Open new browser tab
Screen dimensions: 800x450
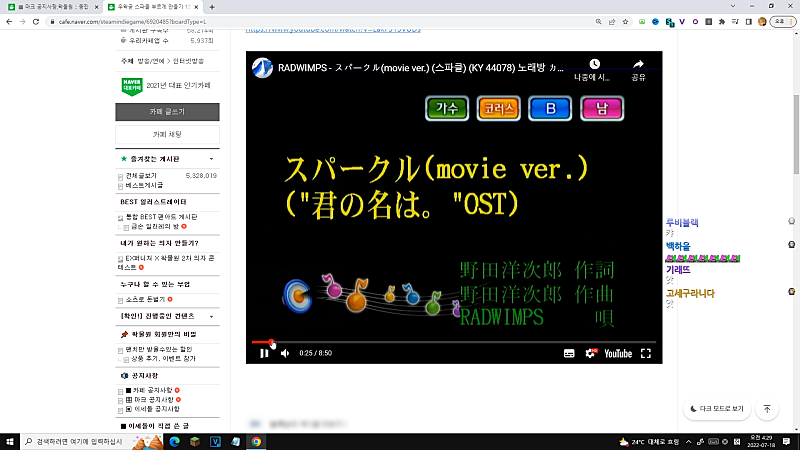point(213,6)
